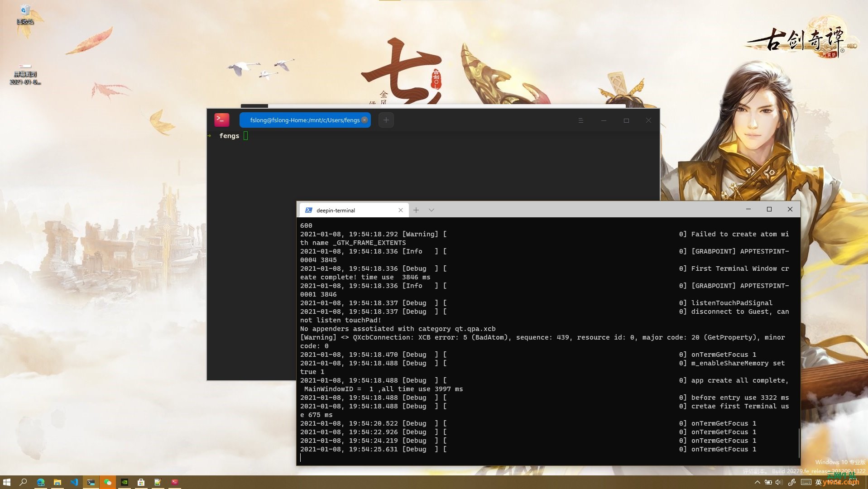
Task: Click the 19:54:25.631 onTermGetFocus line
Action: (x=528, y=449)
